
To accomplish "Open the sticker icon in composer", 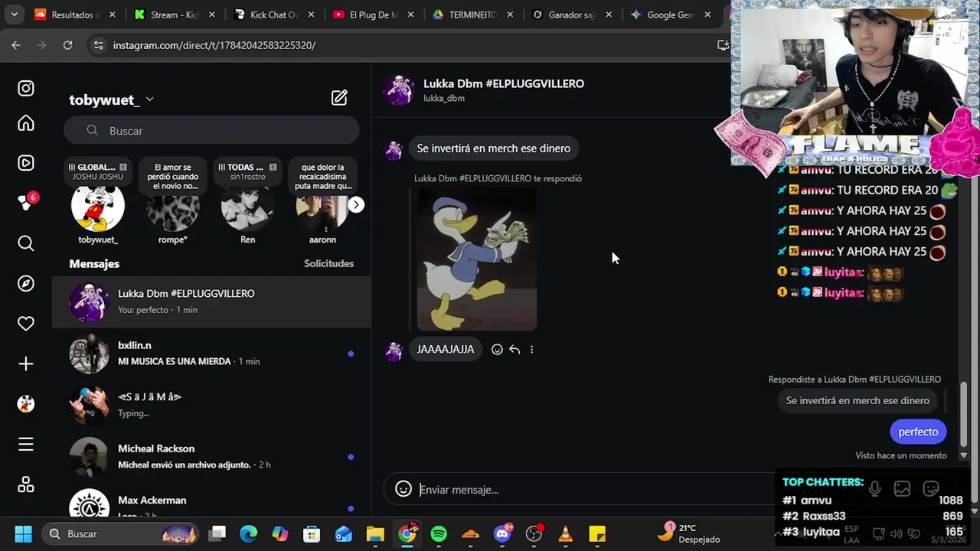I will click(x=931, y=489).
